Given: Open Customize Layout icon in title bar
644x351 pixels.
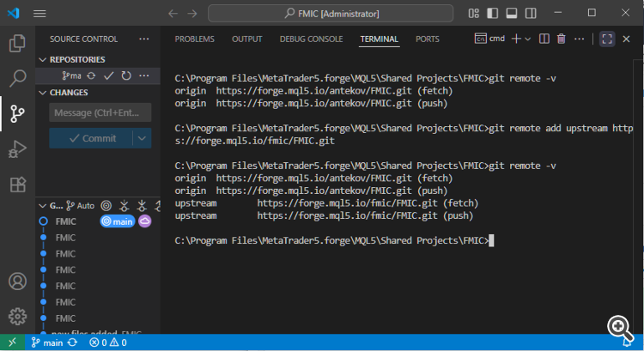Looking at the screenshot, I should pyautogui.click(x=473, y=14).
